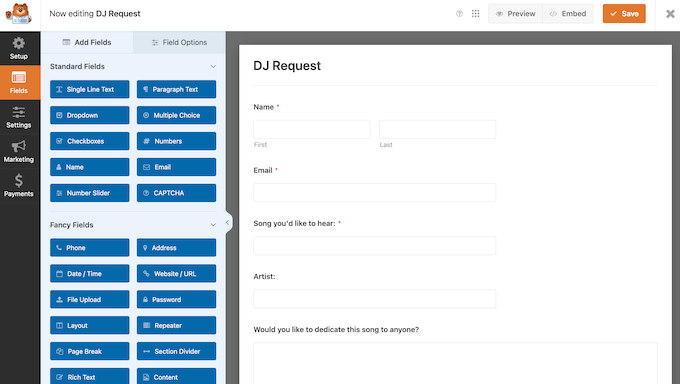Add a File Upload field
Viewport: 680px width, 384px height.
pyautogui.click(x=89, y=299)
